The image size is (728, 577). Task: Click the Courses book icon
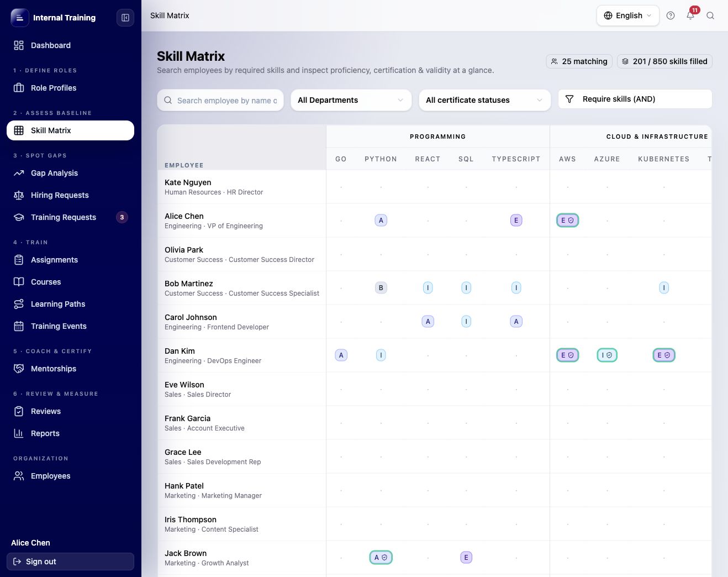[x=19, y=282]
